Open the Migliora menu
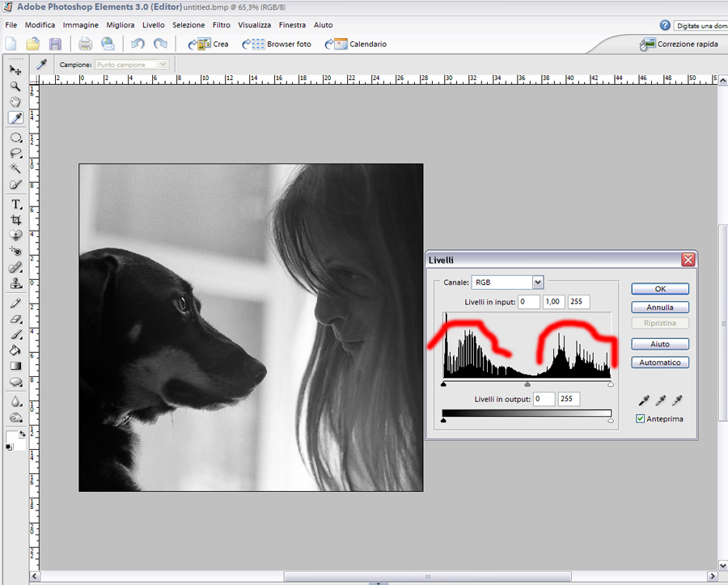 (x=121, y=25)
